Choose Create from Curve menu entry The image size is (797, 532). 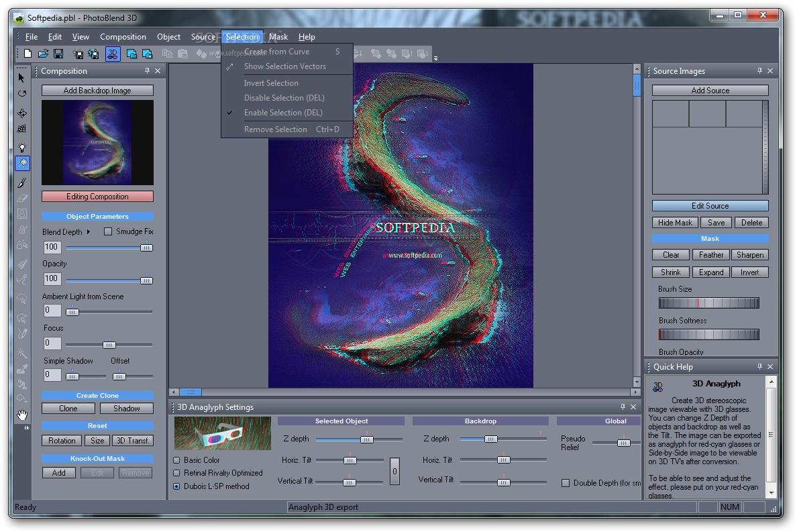(287, 51)
